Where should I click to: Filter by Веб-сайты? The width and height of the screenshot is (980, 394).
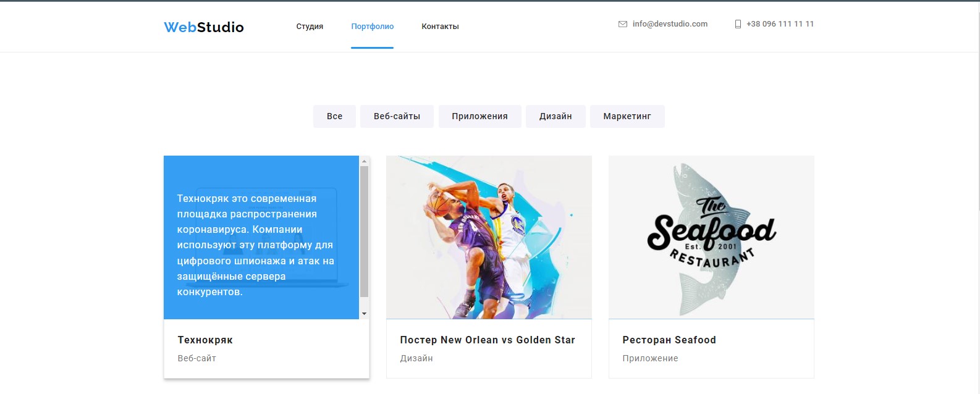tap(397, 116)
